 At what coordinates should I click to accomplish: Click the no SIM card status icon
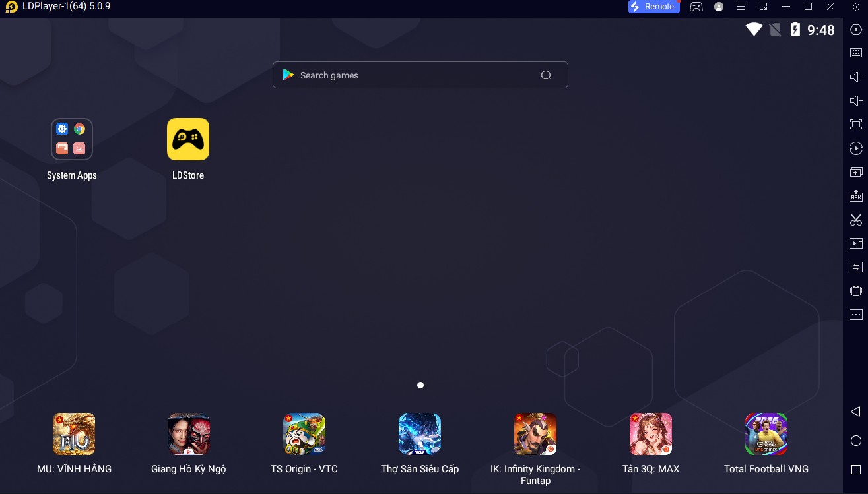click(776, 30)
